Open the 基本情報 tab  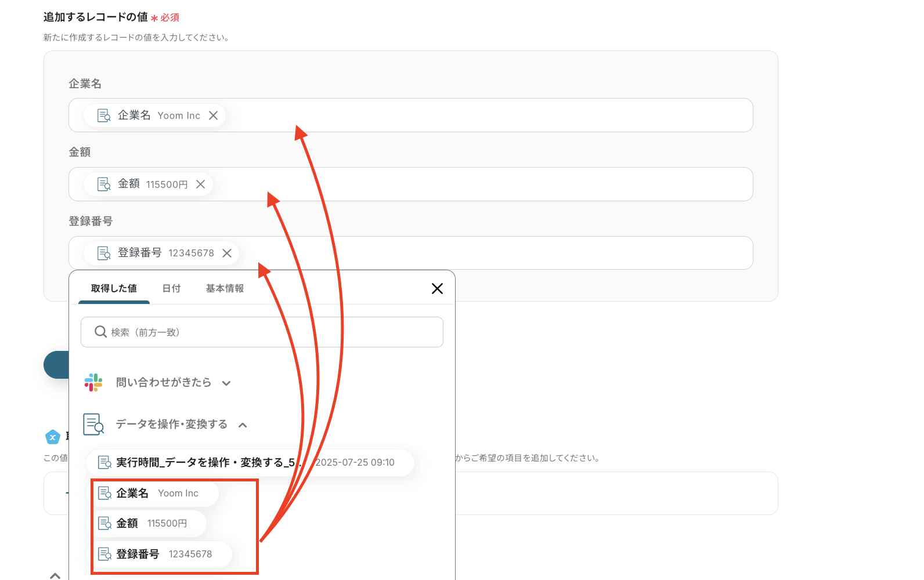225,288
